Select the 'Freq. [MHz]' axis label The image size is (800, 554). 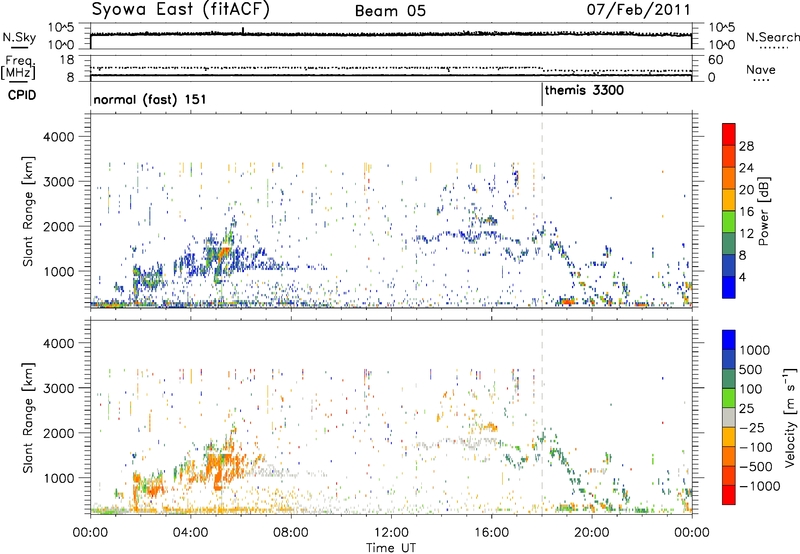coord(18,68)
